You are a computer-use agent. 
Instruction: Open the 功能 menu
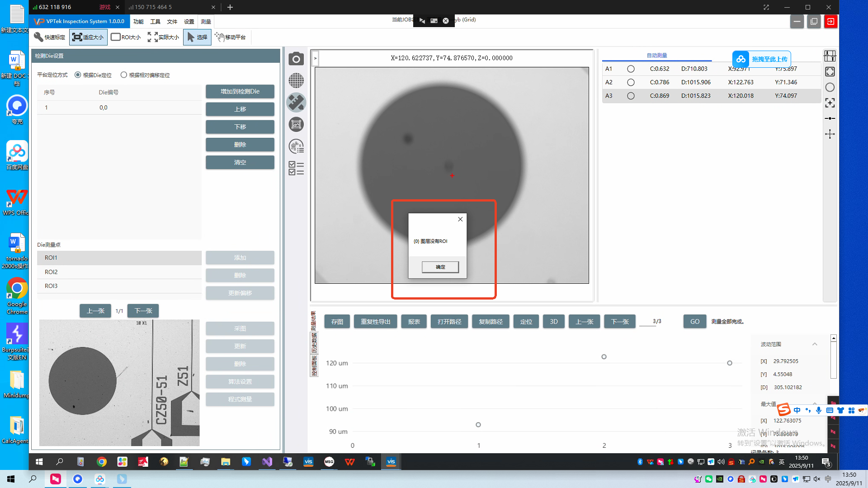pos(138,22)
